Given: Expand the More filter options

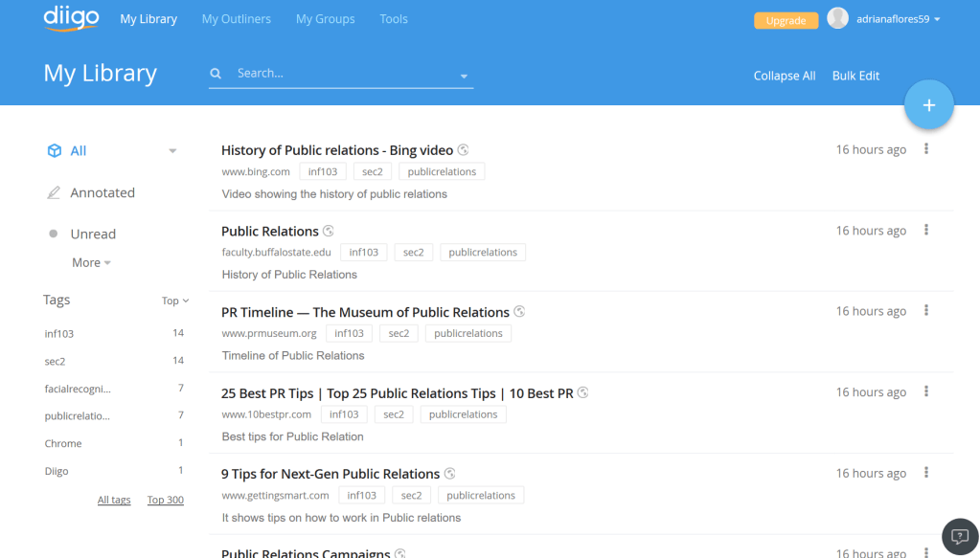Looking at the screenshot, I should (x=91, y=262).
